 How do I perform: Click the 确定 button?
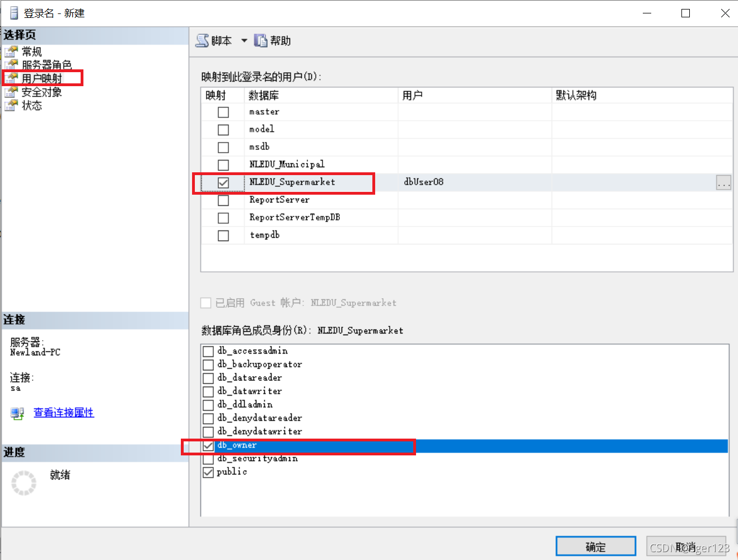click(x=596, y=547)
